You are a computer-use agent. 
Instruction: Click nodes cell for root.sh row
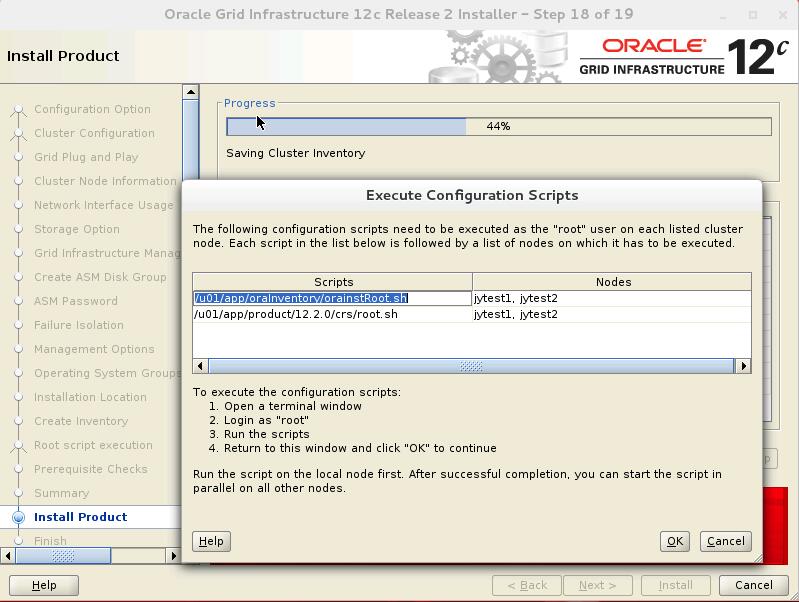[611, 314]
